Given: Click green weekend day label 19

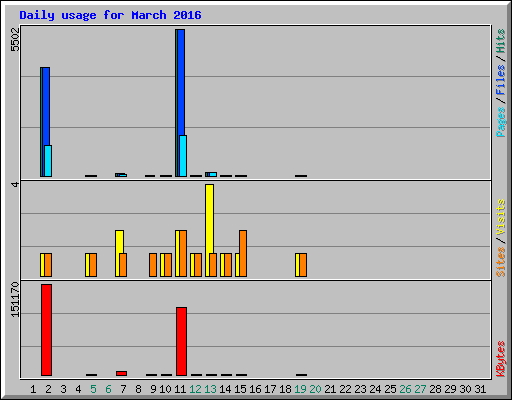Looking at the screenshot, I should click(x=300, y=389).
